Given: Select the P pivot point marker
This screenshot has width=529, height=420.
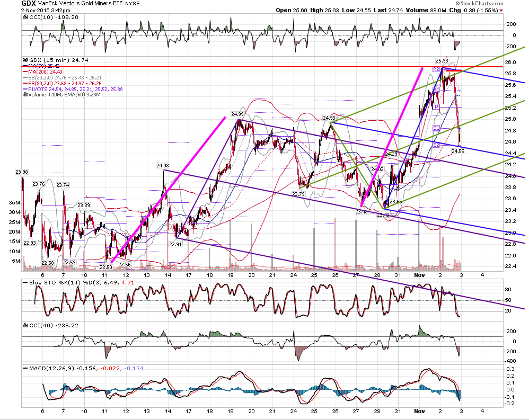Looking at the screenshot, I should pyautogui.click(x=436, y=107).
